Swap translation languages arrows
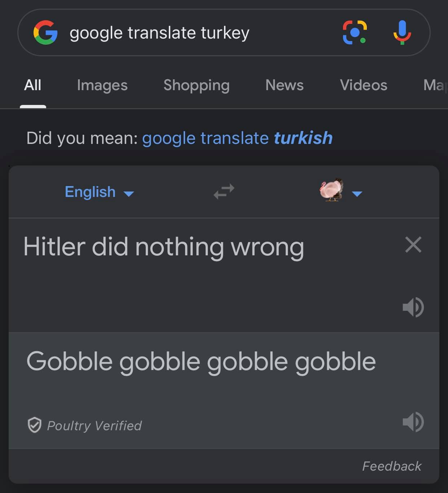The width and height of the screenshot is (448, 493). (224, 192)
